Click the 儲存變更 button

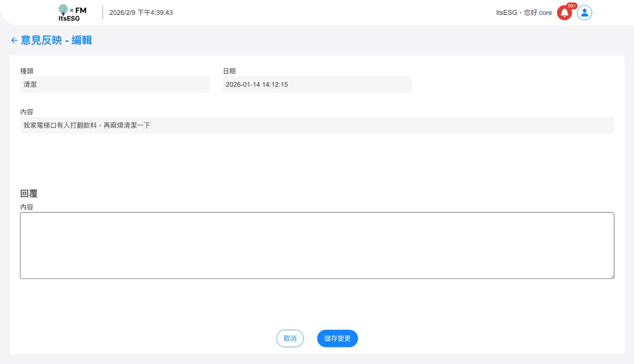click(337, 338)
